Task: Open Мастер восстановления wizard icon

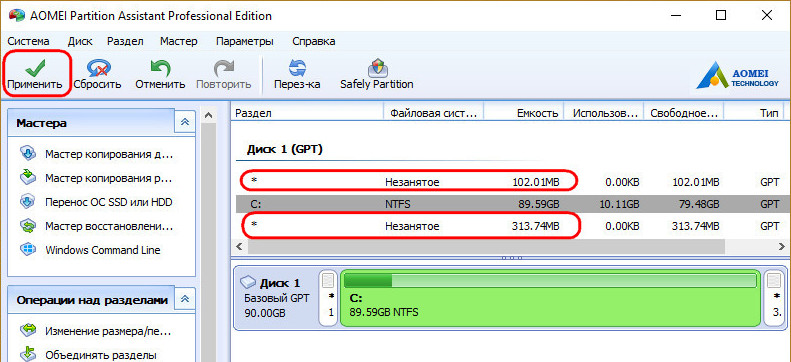Action: pyautogui.click(x=27, y=226)
